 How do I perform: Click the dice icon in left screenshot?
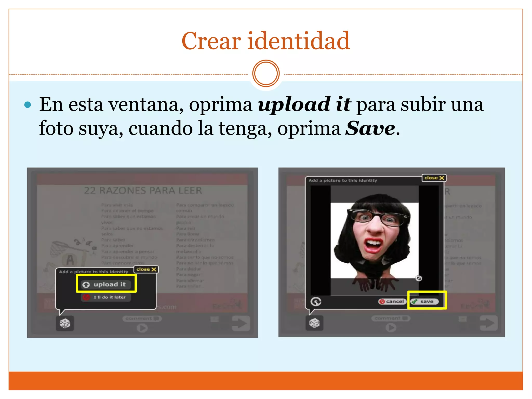(65, 323)
